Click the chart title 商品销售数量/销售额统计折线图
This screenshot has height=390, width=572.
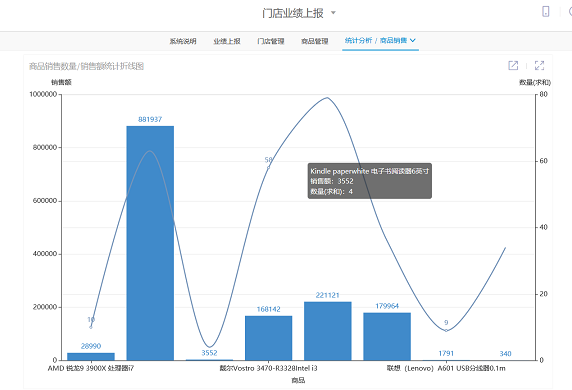point(86,66)
